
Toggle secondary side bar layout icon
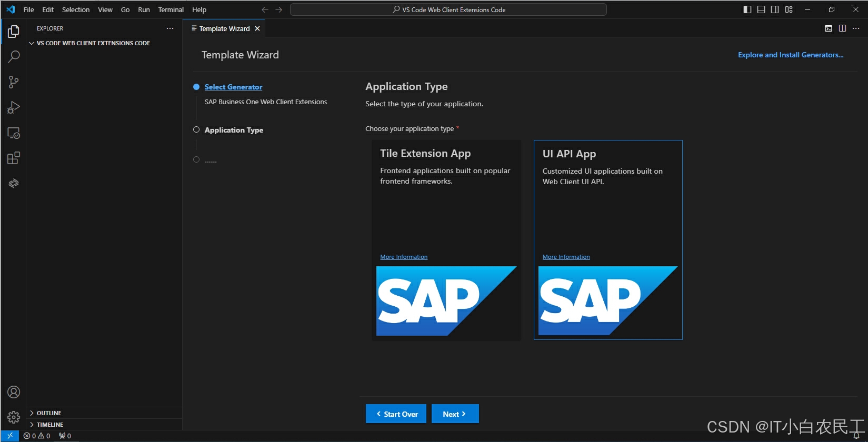coord(775,9)
